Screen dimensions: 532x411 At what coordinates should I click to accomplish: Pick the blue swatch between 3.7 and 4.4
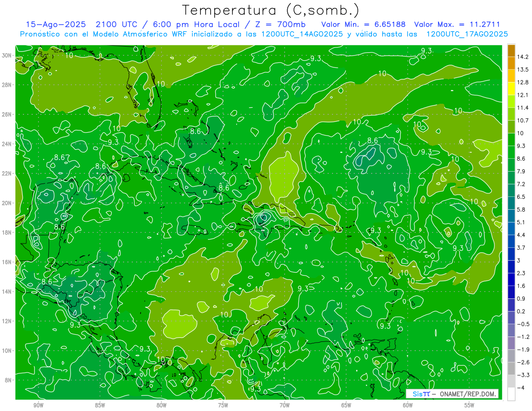(511, 241)
